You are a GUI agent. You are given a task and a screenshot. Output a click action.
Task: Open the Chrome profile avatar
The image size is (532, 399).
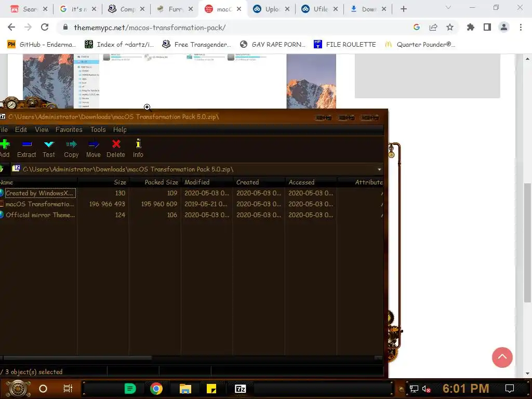coord(504,27)
